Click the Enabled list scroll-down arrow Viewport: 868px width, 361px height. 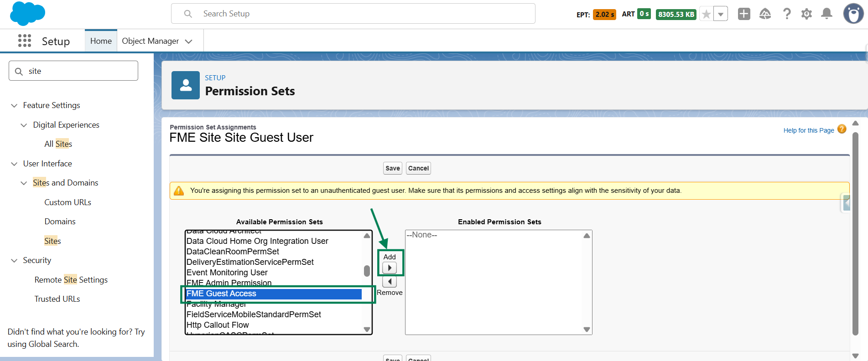pyautogui.click(x=587, y=330)
